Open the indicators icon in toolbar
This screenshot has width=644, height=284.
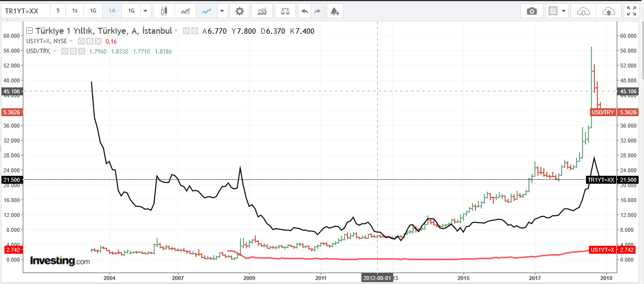click(x=262, y=11)
